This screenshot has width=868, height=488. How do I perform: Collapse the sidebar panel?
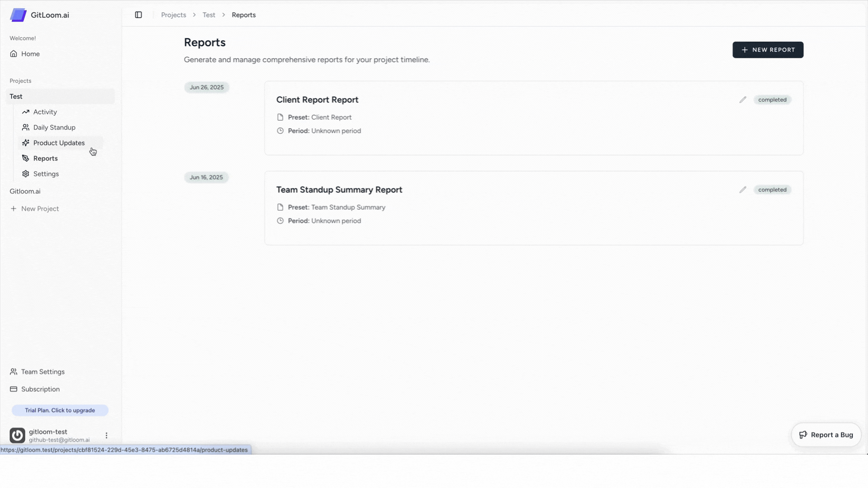pos(138,14)
